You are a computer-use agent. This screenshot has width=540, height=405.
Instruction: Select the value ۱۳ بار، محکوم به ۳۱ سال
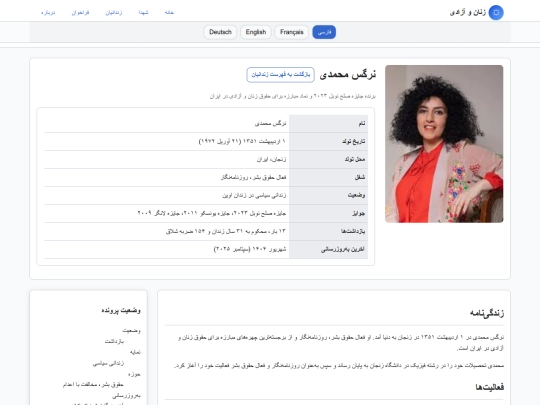(x=226, y=231)
